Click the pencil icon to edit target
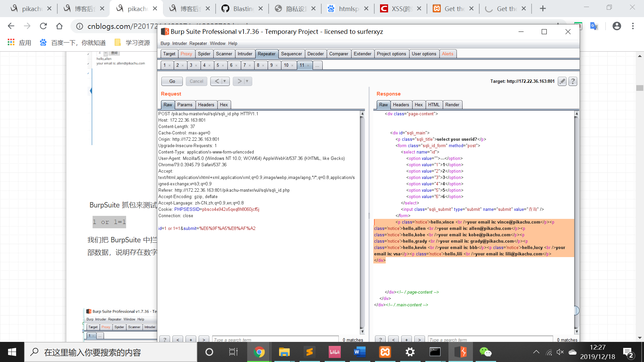The width and height of the screenshot is (644, 362). pyautogui.click(x=562, y=81)
